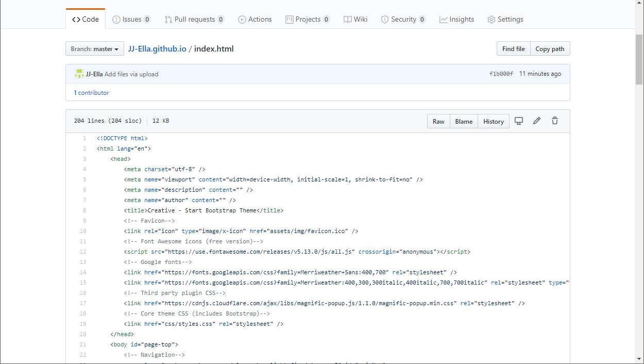Screen dimensions: 644x364
Task: Open the JJ-Ella author link
Action: point(94,74)
